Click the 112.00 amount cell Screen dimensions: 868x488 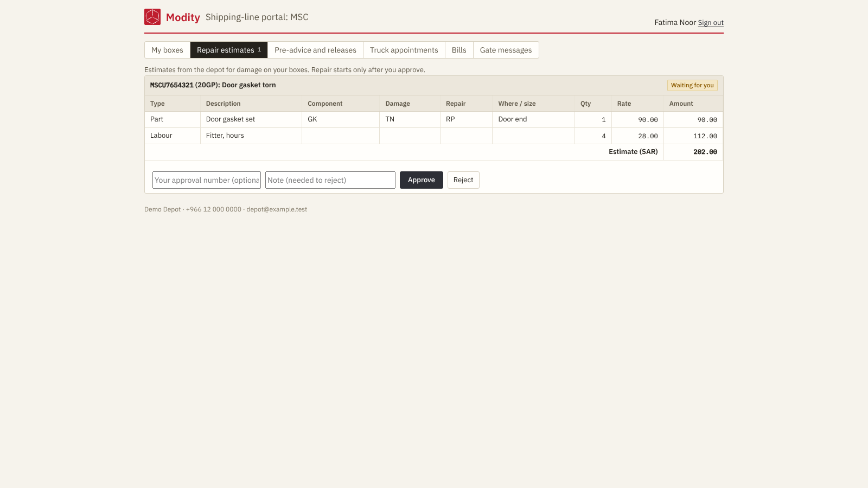pos(693,136)
